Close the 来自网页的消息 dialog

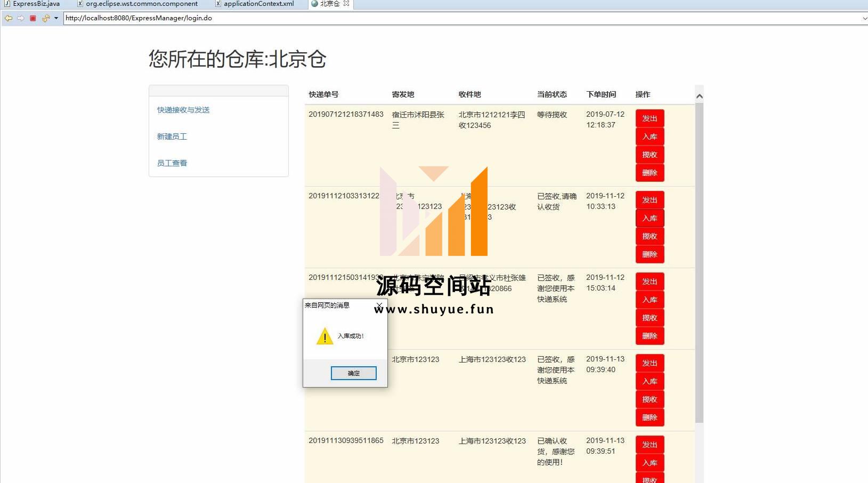pos(379,305)
